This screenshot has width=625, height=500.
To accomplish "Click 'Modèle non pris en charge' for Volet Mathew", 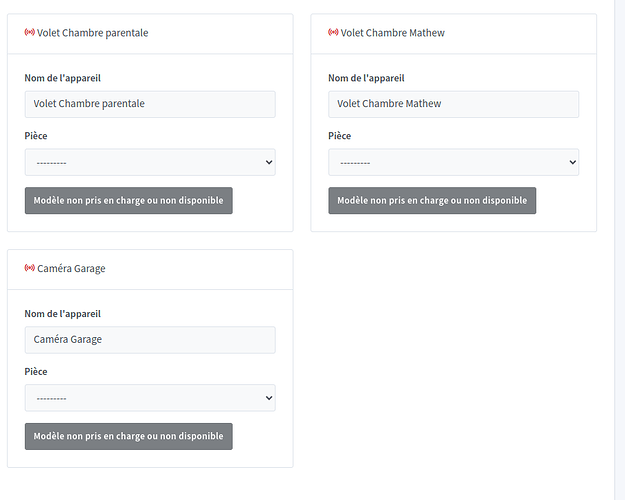I will (x=432, y=200).
